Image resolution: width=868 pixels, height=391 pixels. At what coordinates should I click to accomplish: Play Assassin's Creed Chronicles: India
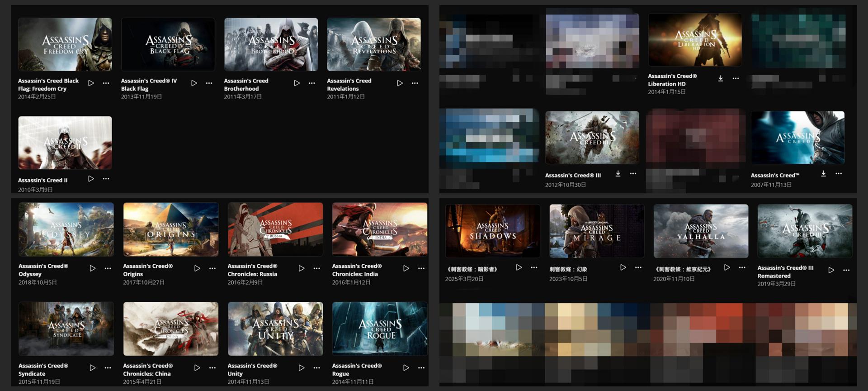point(406,268)
